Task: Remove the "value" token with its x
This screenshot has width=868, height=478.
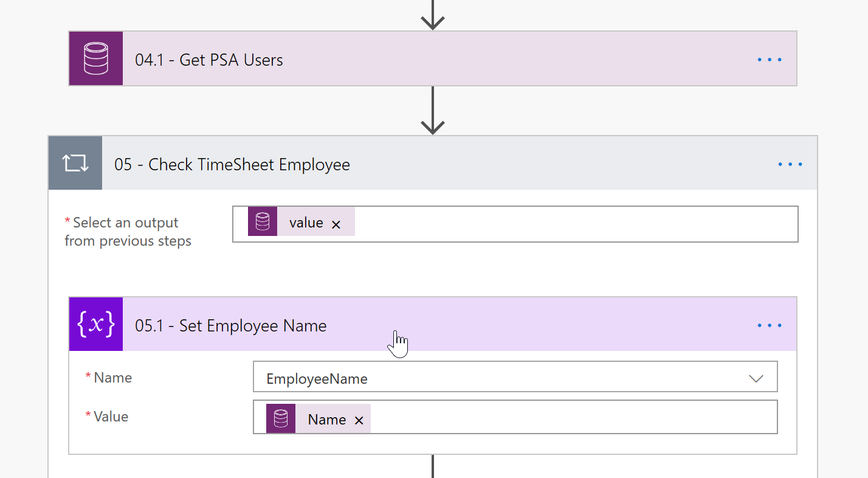Action: (x=336, y=224)
